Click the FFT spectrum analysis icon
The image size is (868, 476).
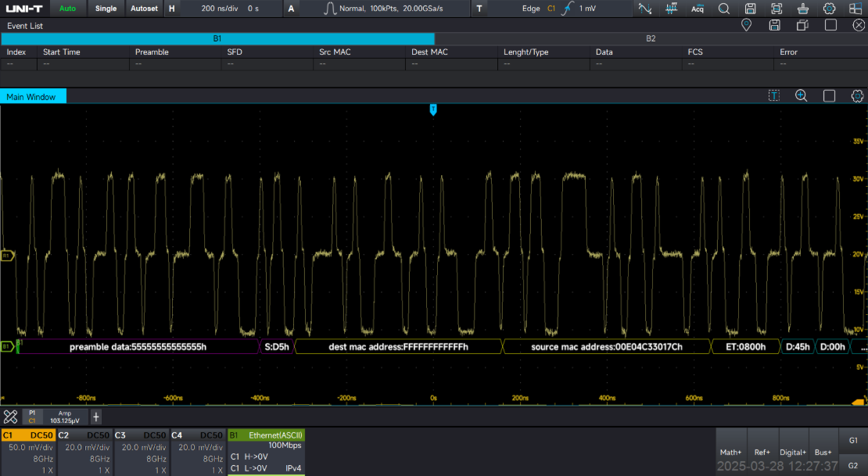pyautogui.click(x=671, y=9)
